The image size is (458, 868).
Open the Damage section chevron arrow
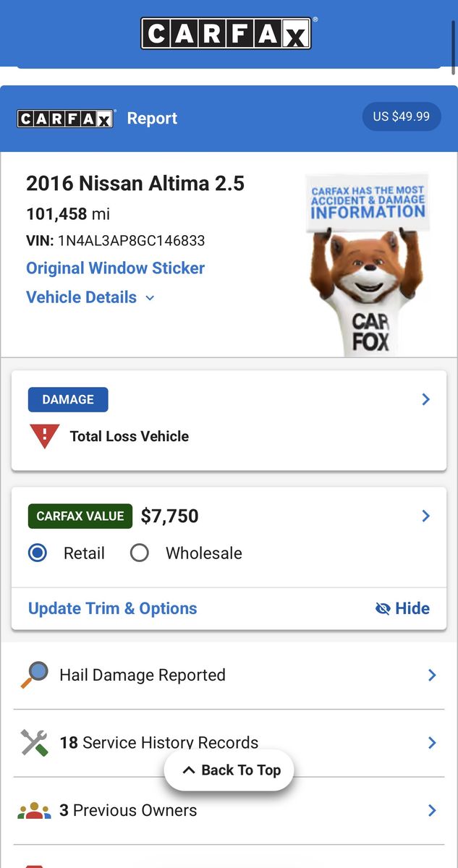(425, 399)
